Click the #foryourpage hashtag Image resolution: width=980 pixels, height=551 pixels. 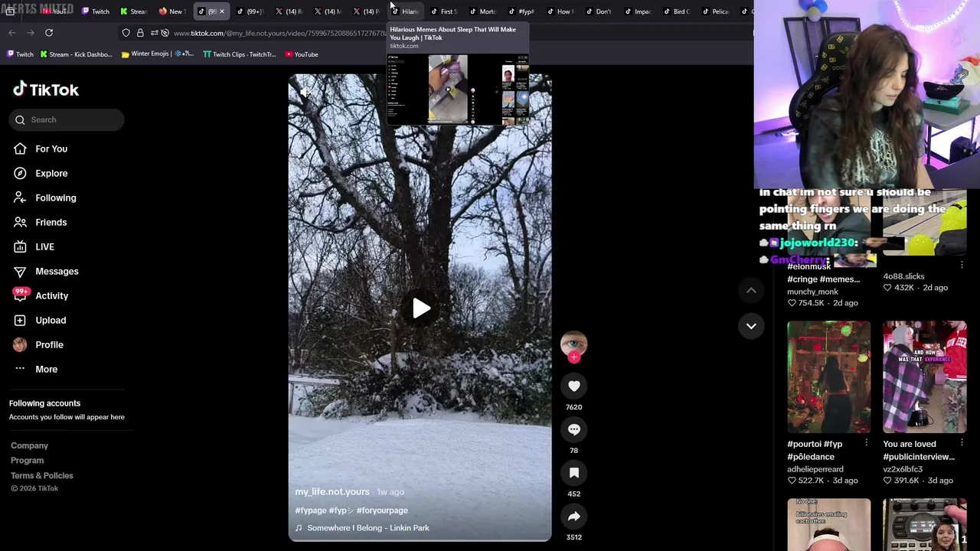click(x=382, y=510)
